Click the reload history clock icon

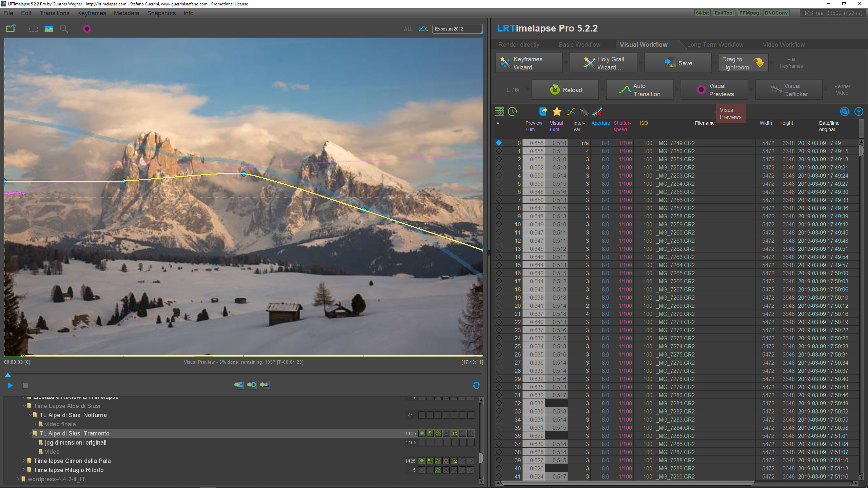tap(512, 111)
